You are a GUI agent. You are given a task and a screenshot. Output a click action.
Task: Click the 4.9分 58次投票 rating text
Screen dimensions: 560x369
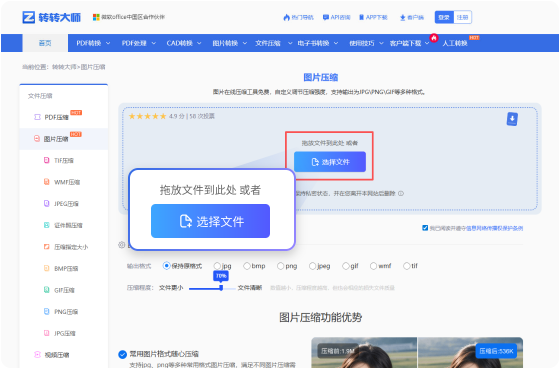tap(192, 116)
